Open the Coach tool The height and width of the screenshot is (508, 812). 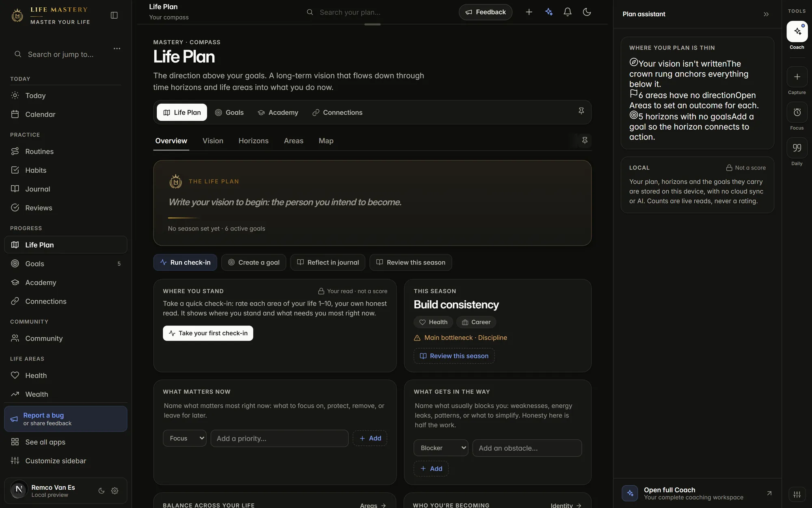[797, 31]
